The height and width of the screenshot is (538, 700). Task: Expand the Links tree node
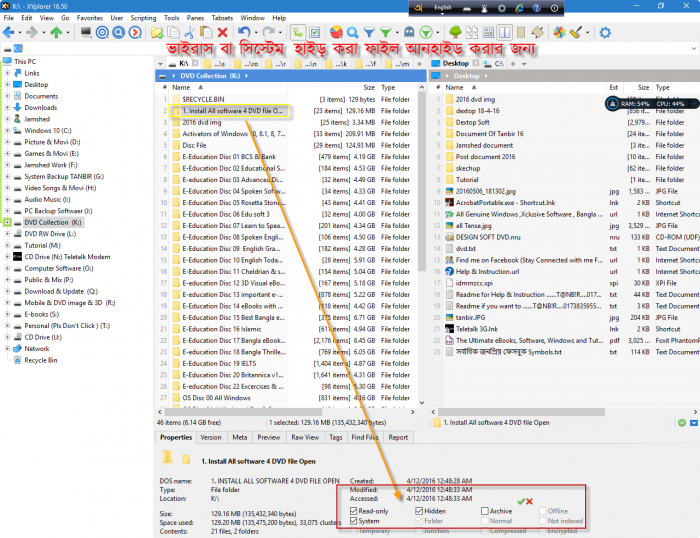pyautogui.click(x=7, y=73)
